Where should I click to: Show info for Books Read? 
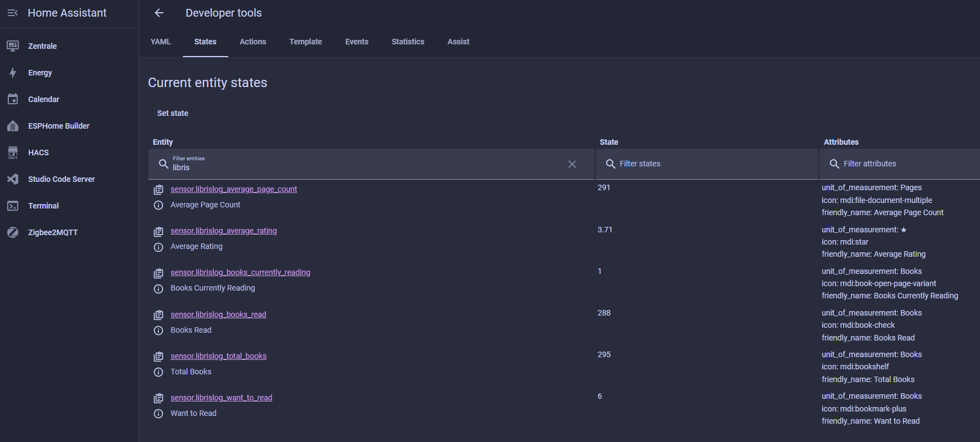coord(158,331)
